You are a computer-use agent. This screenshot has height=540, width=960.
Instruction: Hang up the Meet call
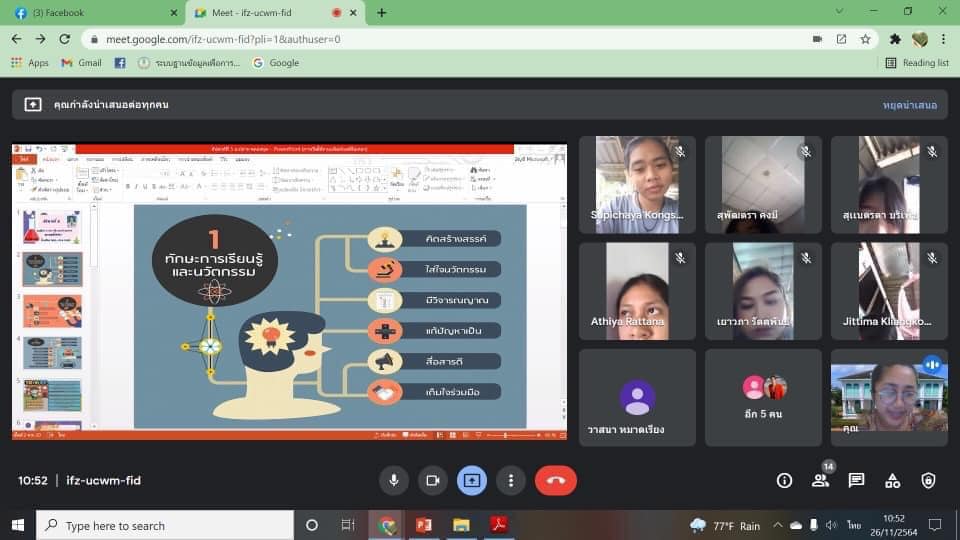[555, 480]
